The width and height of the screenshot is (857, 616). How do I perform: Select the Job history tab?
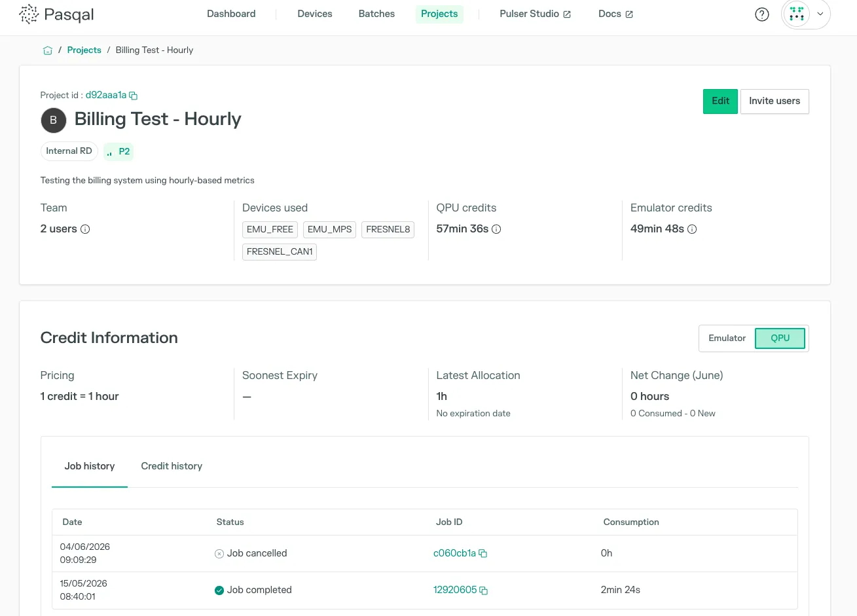tap(90, 466)
